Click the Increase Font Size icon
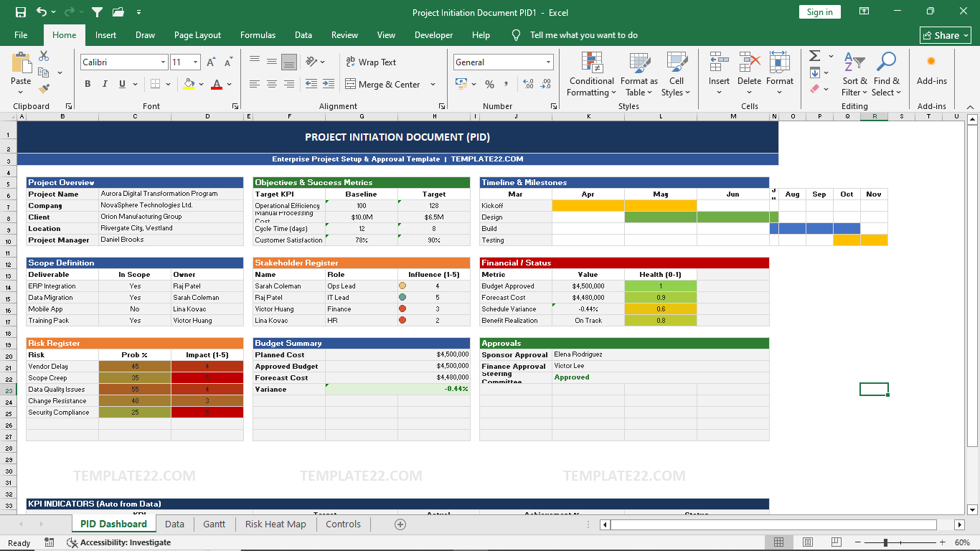Viewport: 980px width, 551px height. pos(211,62)
